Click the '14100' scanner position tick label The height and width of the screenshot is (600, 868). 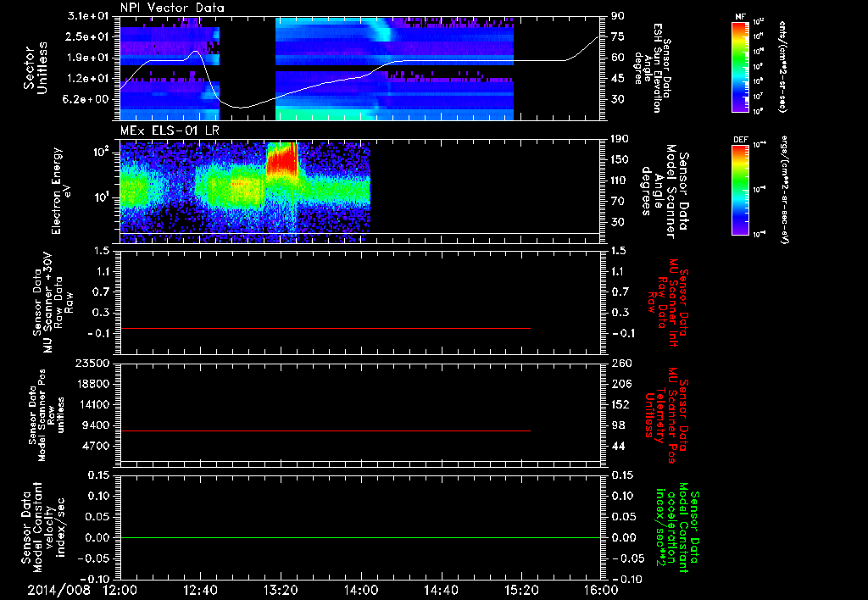click(92, 404)
